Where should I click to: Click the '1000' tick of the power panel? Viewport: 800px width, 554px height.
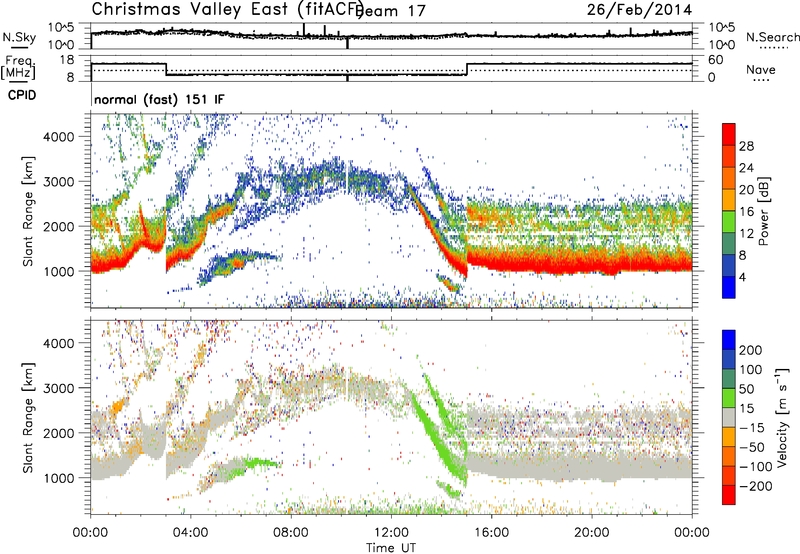coord(59,271)
